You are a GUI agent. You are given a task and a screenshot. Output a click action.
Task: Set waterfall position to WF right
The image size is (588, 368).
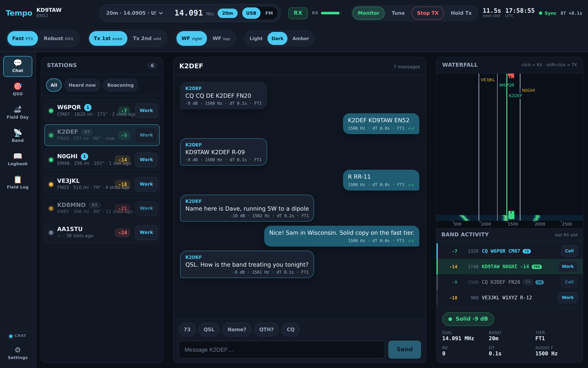tap(192, 38)
